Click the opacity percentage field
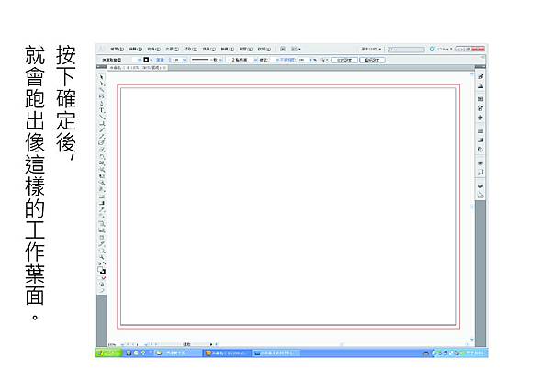 pos(304,60)
